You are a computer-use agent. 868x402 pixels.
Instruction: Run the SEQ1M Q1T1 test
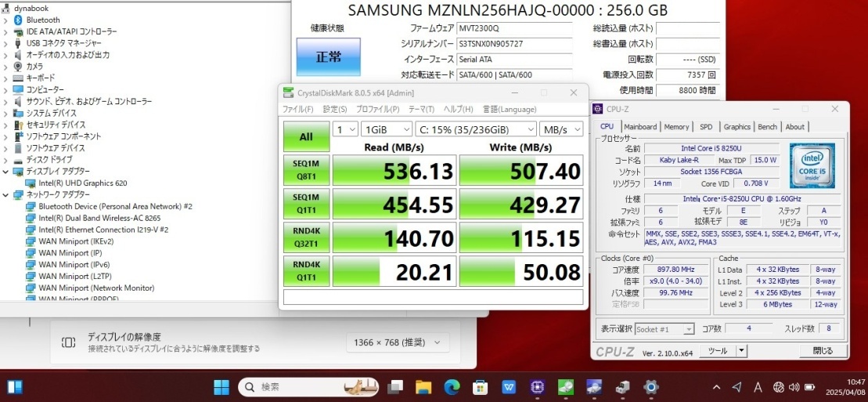coord(306,204)
